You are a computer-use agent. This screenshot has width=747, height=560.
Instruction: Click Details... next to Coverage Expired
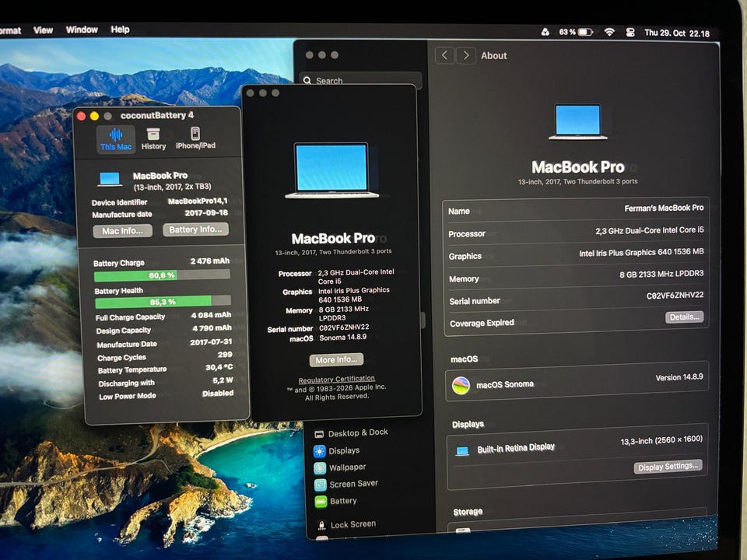click(684, 317)
